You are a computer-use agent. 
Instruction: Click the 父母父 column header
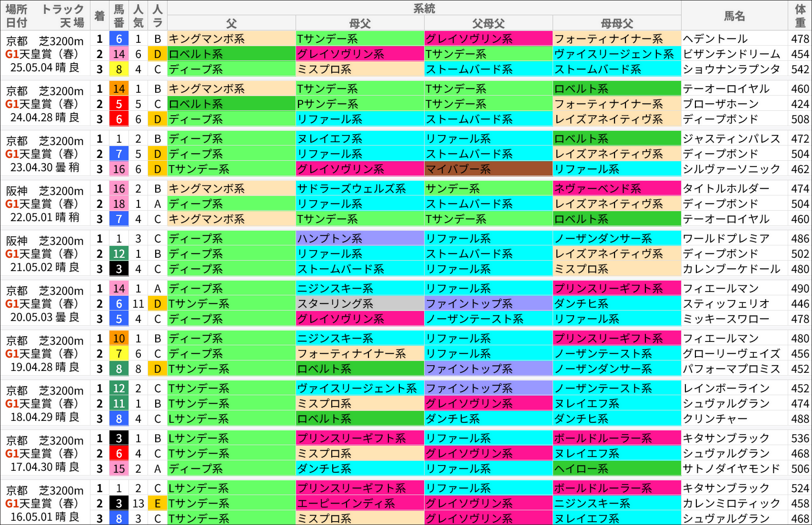pyautogui.click(x=488, y=22)
